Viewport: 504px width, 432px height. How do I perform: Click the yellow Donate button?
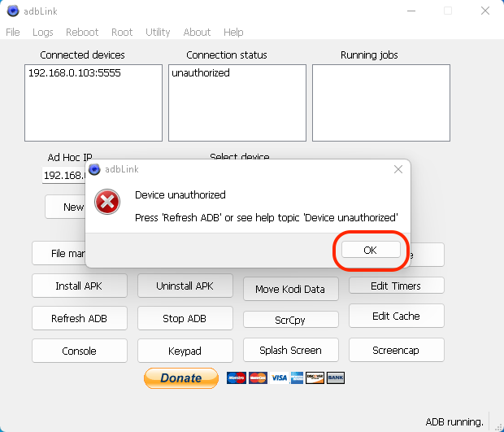(181, 378)
